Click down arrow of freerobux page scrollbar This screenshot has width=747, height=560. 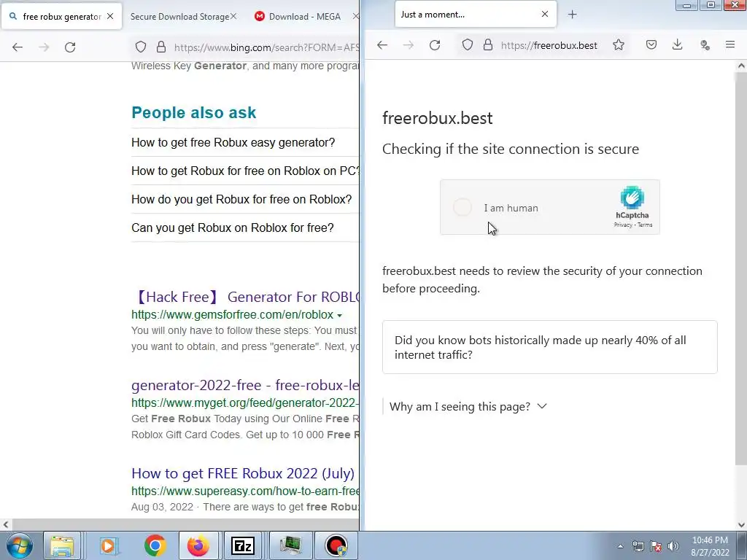tap(741, 525)
